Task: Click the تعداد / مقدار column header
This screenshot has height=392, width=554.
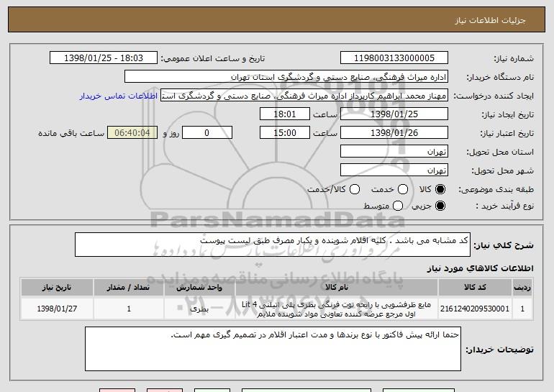Action: pos(129,288)
